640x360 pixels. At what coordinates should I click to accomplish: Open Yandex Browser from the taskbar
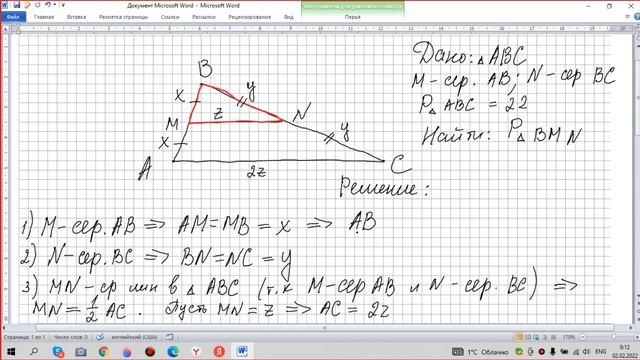pyautogui.click(x=196, y=351)
